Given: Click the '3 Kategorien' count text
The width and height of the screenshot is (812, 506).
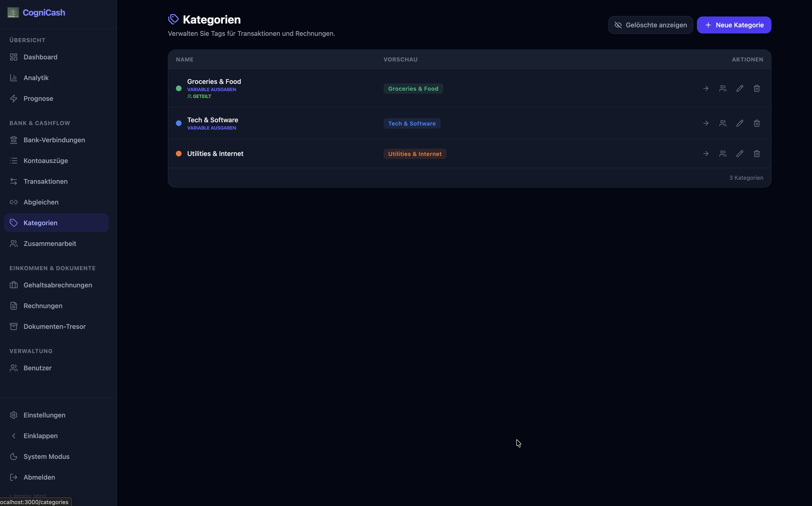Looking at the screenshot, I should tap(746, 178).
